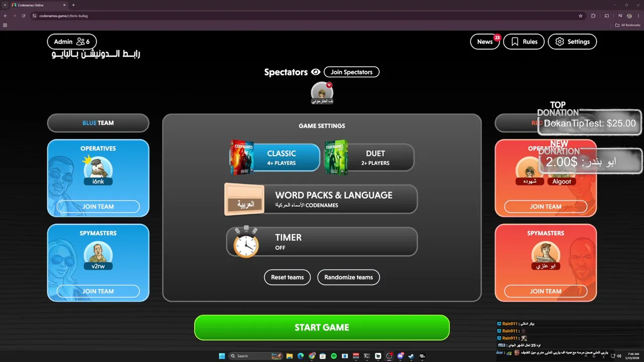Click the Arabic word pack card icon

[x=245, y=200]
